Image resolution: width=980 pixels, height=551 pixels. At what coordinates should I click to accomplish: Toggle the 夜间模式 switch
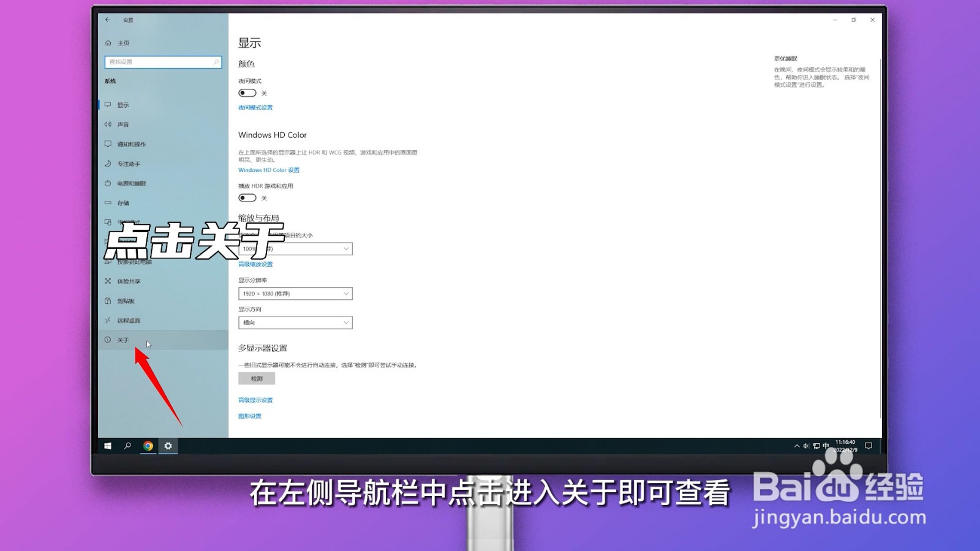point(247,93)
